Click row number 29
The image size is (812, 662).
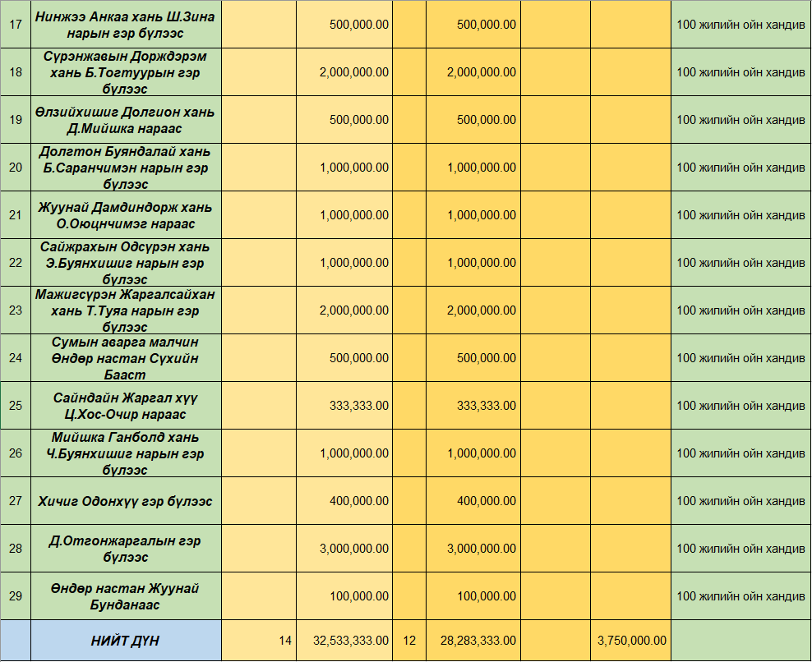pos(16,595)
